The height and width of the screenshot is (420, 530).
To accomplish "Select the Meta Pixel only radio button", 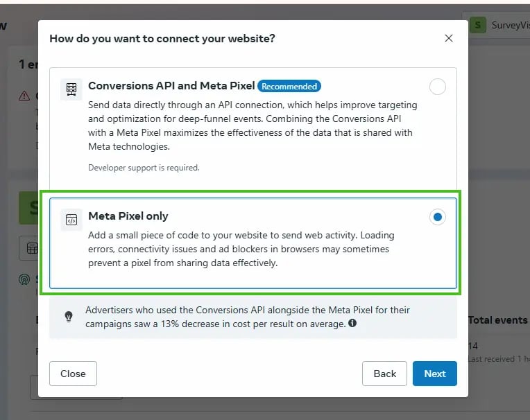I will pyautogui.click(x=437, y=217).
